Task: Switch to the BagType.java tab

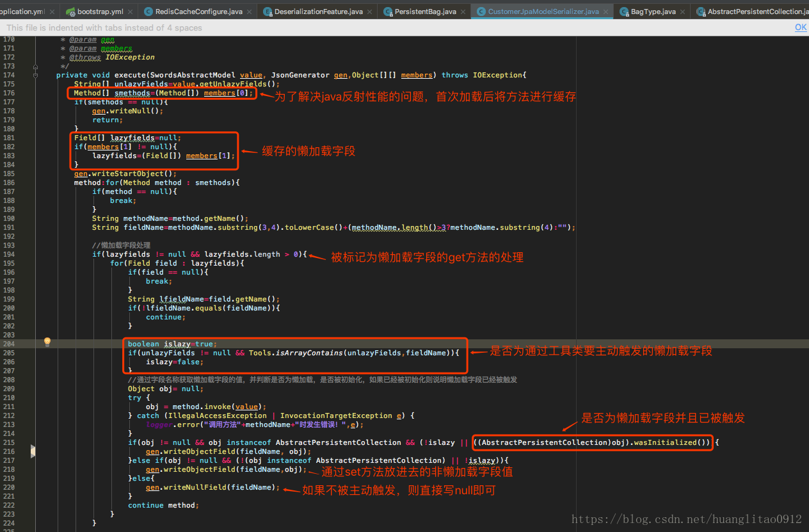Action: 652,12
